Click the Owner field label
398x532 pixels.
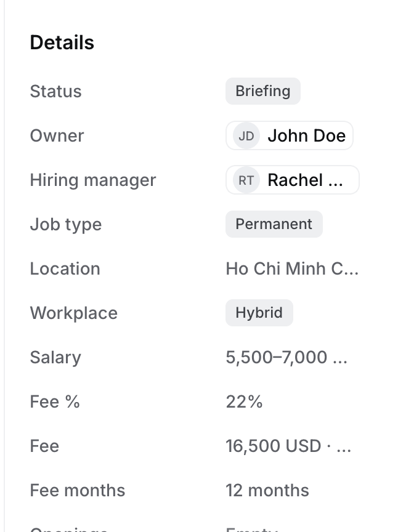(x=57, y=135)
